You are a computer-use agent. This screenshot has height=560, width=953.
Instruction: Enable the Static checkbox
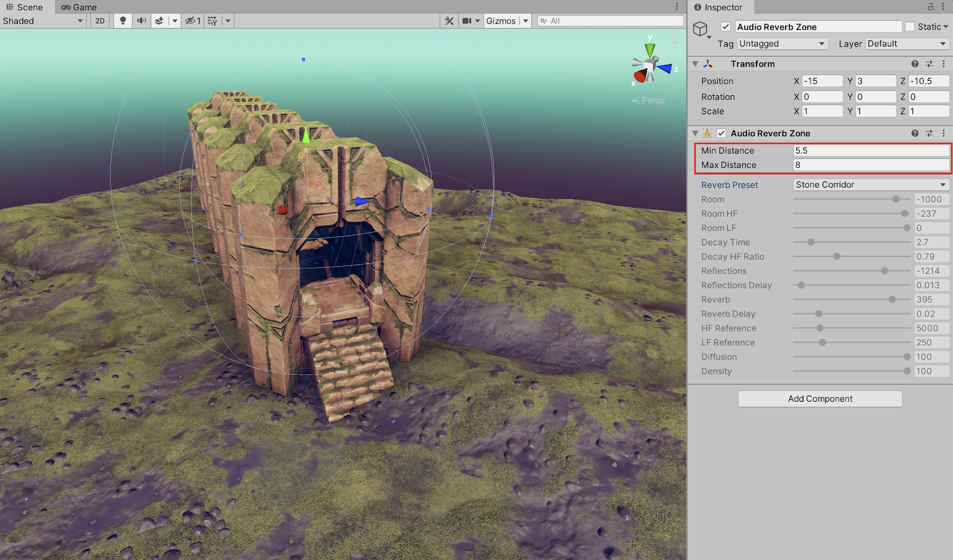pyautogui.click(x=910, y=27)
